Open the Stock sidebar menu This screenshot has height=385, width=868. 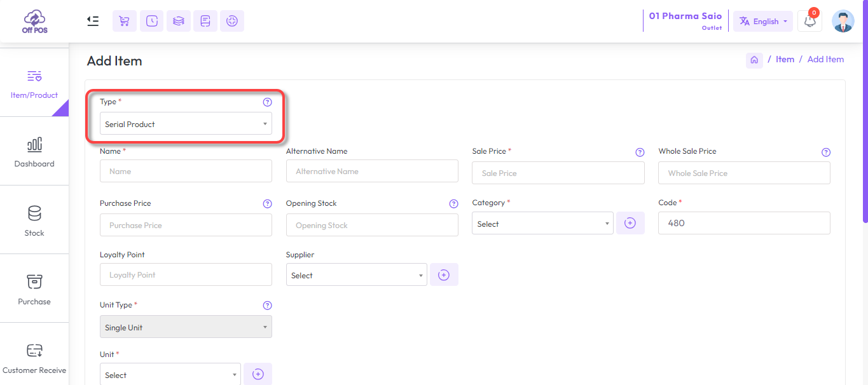(34, 220)
